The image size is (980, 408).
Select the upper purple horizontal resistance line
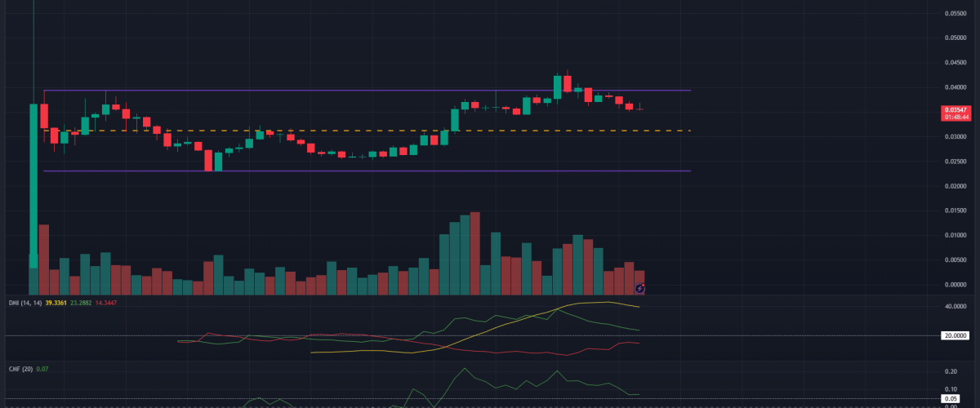pyautogui.click(x=367, y=90)
